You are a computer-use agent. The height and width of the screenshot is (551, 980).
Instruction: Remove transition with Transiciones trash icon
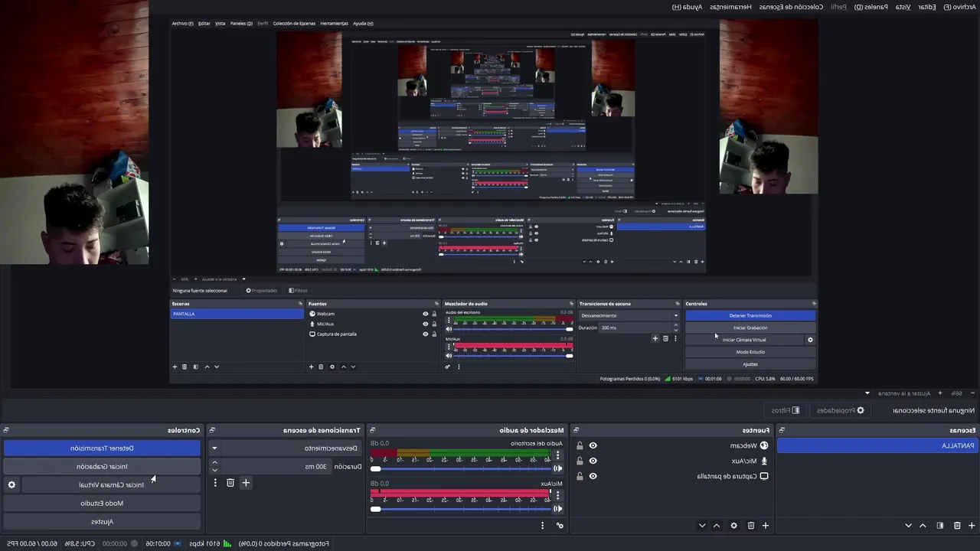pyautogui.click(x=230, y=483)
